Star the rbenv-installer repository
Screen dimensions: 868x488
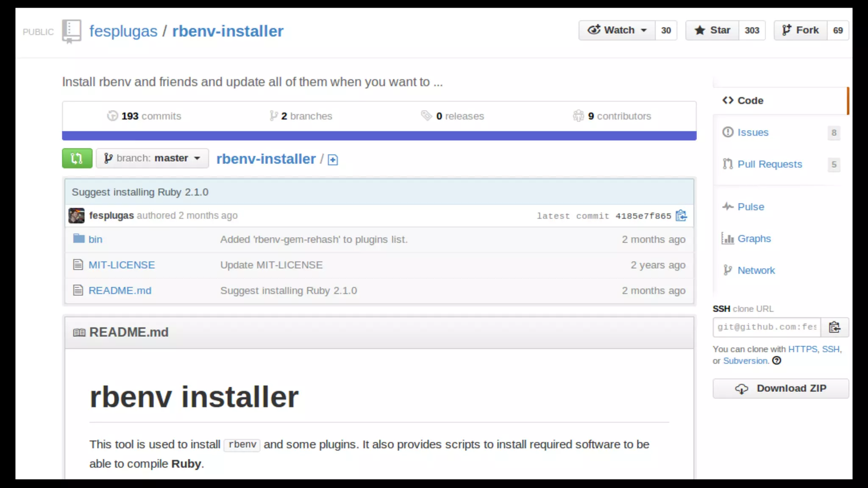click(x=712, y=30)
